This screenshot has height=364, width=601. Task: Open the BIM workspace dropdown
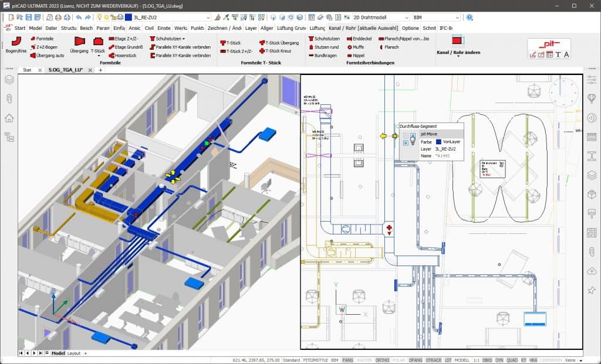457,17
